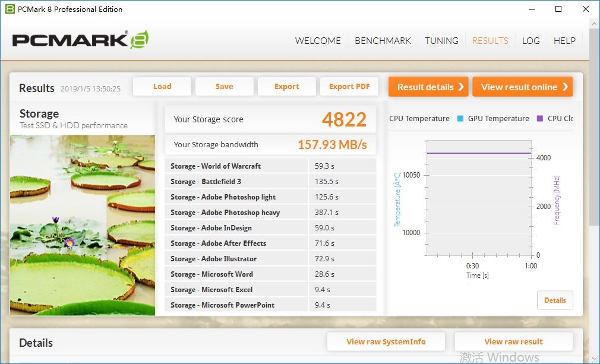Screen dimensions: 600x364
Task: Switch to the BENCHMARK tab
Action: point(383,40)
